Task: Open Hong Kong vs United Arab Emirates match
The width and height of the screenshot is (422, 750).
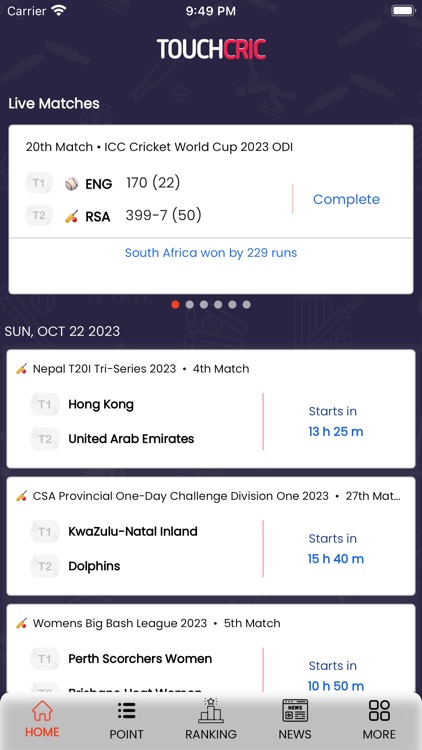Action: pos(211,409)
